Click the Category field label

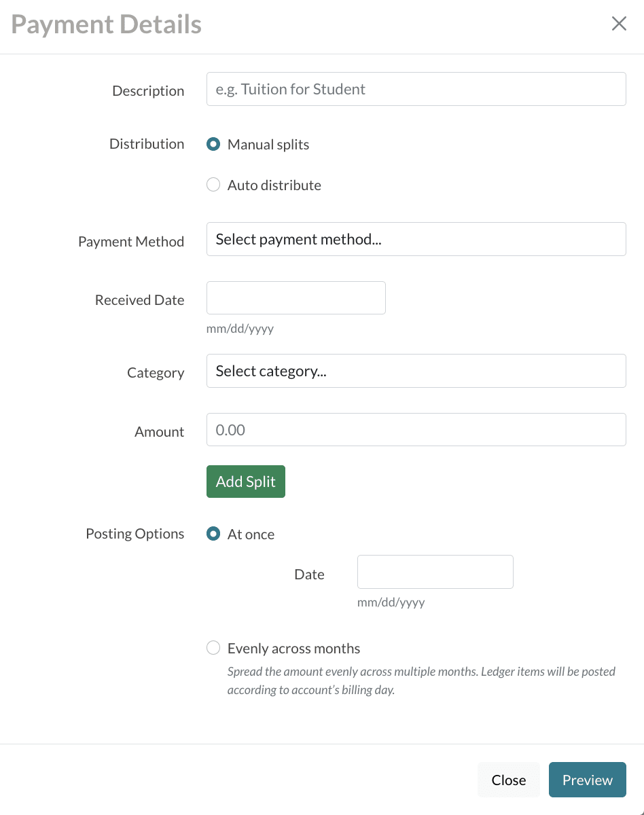156,373
